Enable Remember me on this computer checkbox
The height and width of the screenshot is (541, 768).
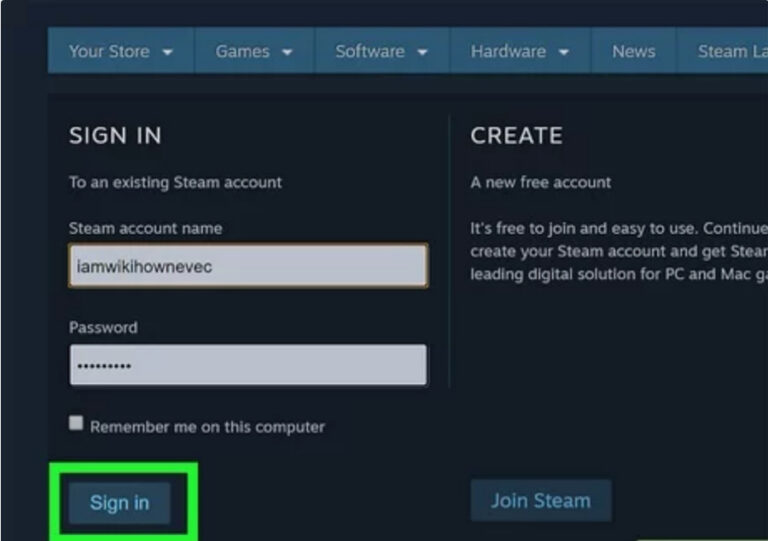coord(76,424)
